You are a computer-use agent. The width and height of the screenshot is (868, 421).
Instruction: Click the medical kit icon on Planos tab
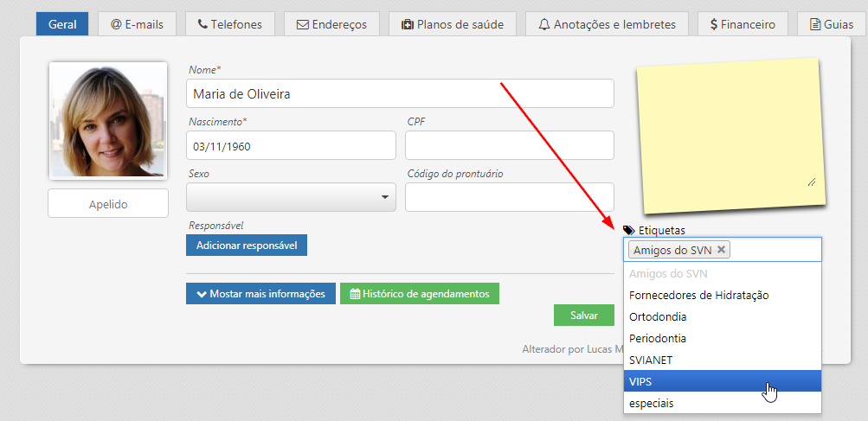408,24
